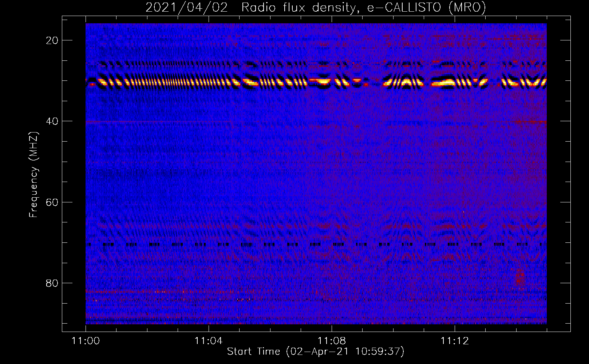This screenshot has width=589, height=364.
Task: Click the 'Frequency (MHZ)' y-axis label
Action: coord(33,174)
